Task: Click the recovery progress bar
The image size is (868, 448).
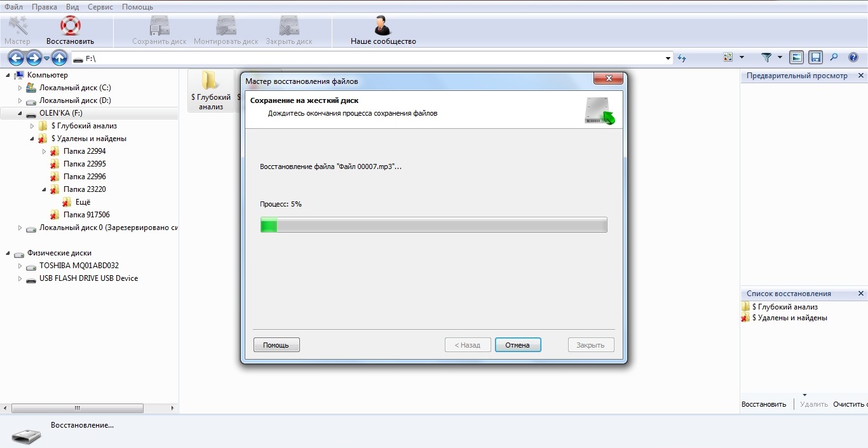Action: [x=433, y=225]
